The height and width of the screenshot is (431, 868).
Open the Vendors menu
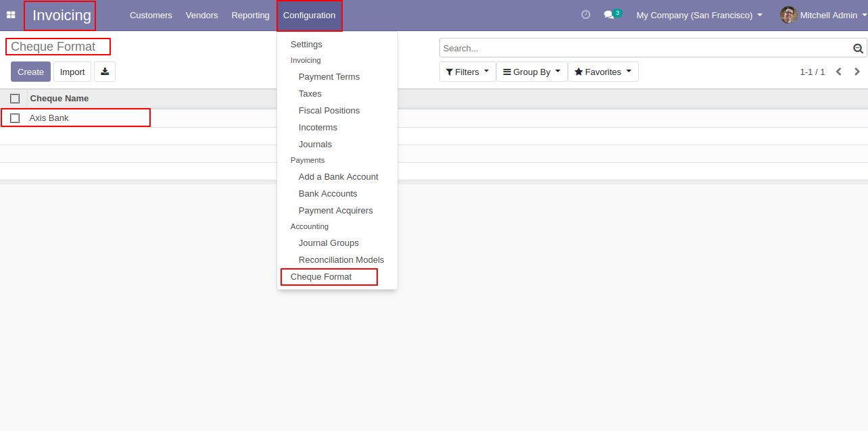202,15
